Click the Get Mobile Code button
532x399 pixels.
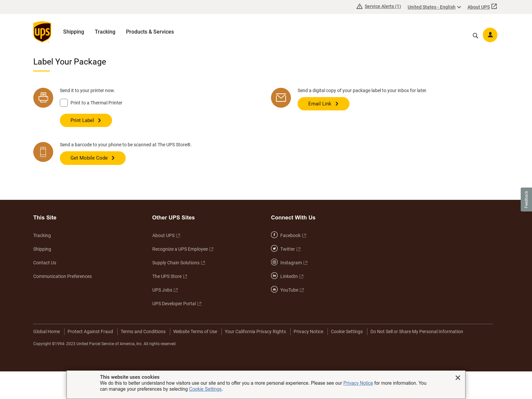[x=93, y=158]
